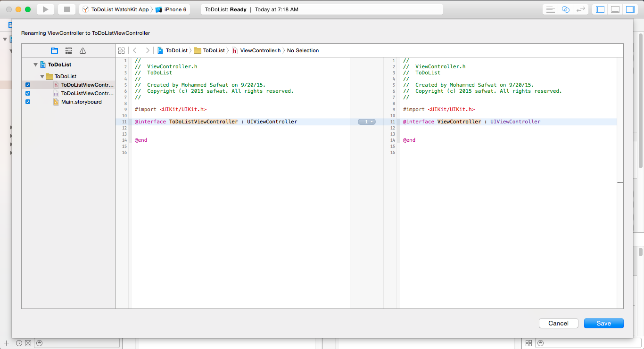Click the Run (play) button
Viewport: 644px width, 349px height.
coord(45,9)
